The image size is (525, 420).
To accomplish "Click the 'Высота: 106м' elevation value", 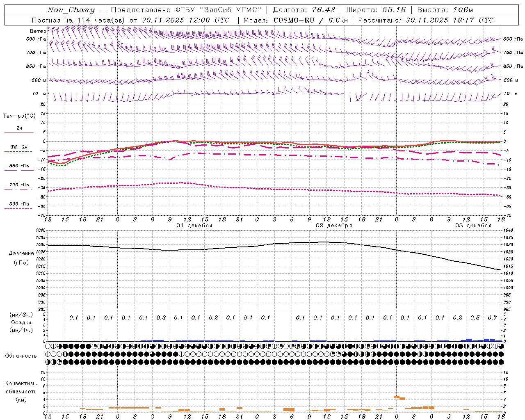I will 445,10.
